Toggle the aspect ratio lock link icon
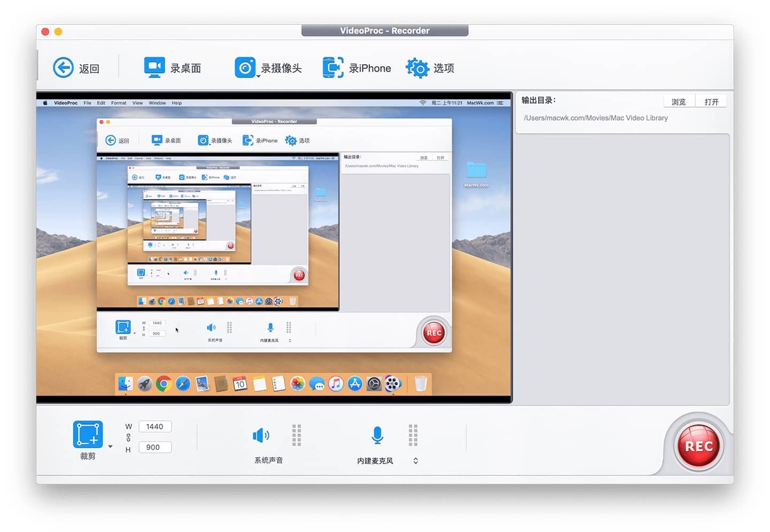The height and width of the screenshot is (532, 770). [x=128, y=437]
